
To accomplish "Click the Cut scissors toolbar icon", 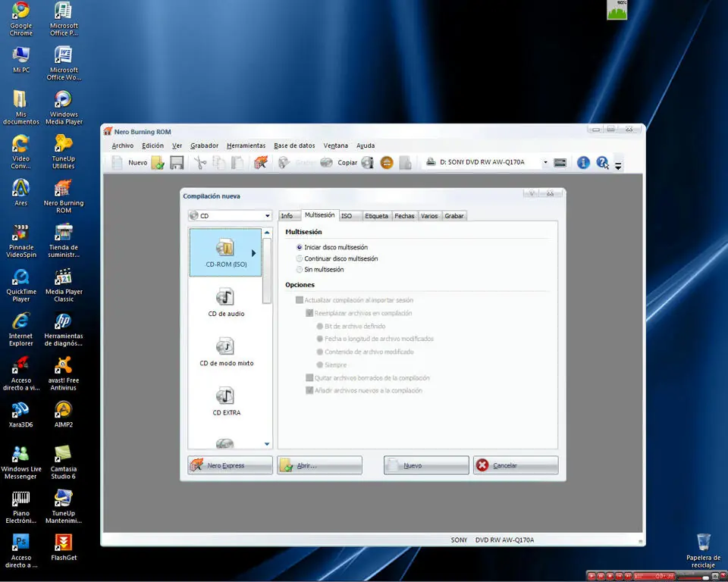I will [x=200, y=162].
